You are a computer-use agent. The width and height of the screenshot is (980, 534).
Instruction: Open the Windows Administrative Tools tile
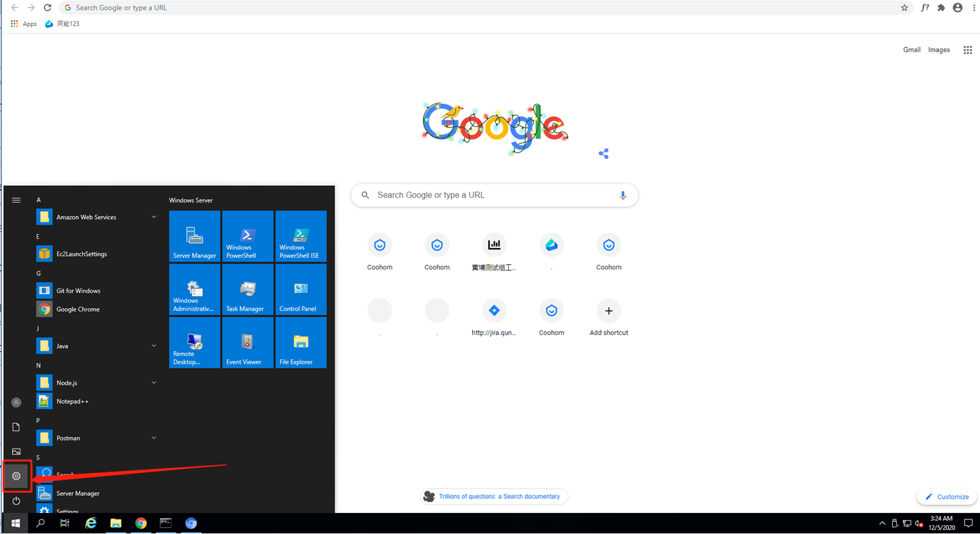pos(195,290)
